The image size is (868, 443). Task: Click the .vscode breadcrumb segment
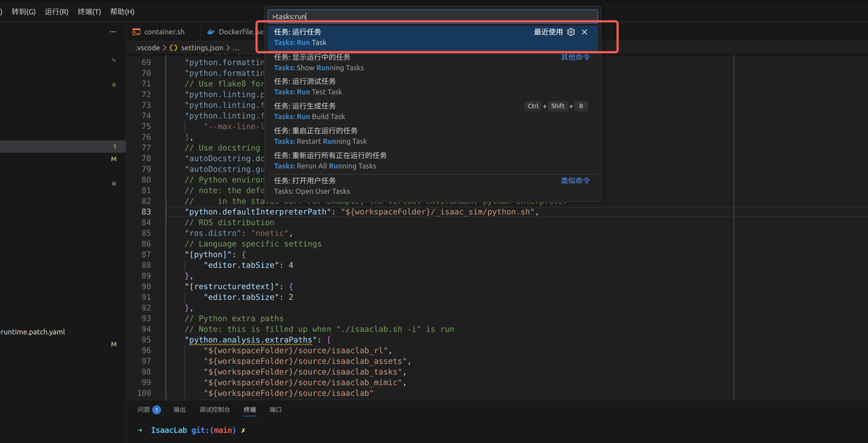147,48
